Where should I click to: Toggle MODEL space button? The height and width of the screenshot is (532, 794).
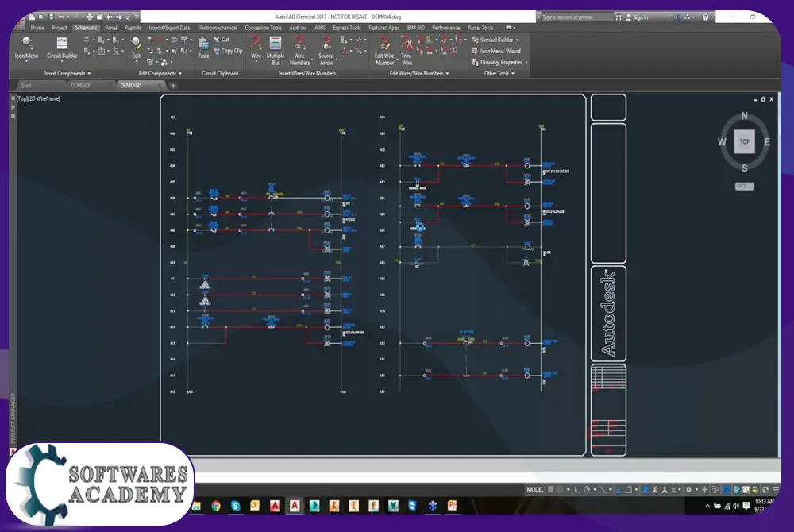[534, 489]
